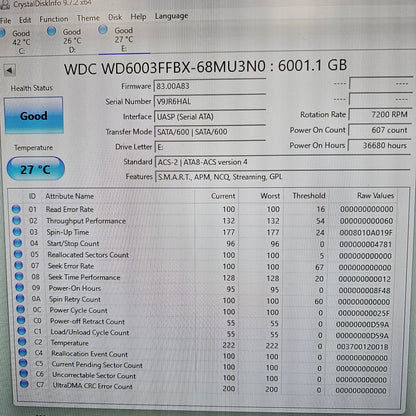Image resolution: width=416 pixels, height=416 pixels.
Task: Click the Power On Hours value
Action: (x=380, y=145)
